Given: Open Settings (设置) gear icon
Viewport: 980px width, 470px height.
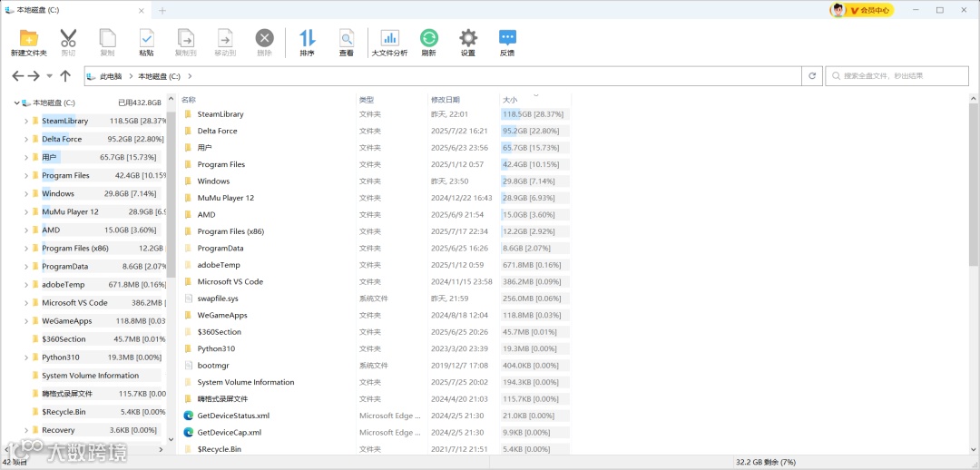Looking at the screenshot, I should 468,38.
